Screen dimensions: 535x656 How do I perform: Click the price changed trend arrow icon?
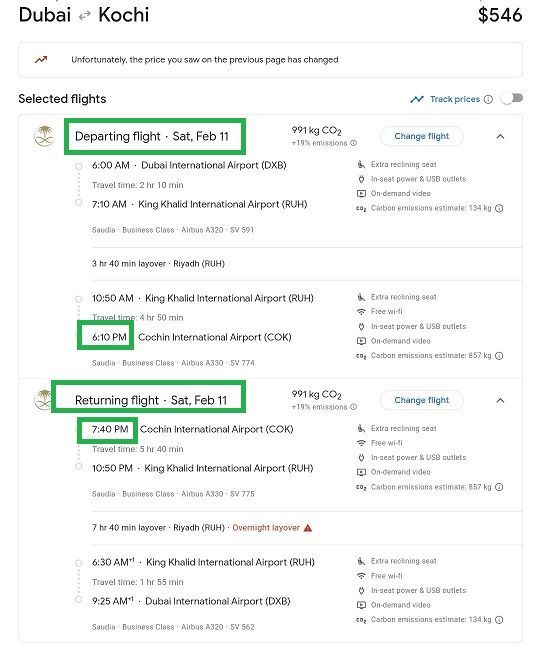coord(41,60)
